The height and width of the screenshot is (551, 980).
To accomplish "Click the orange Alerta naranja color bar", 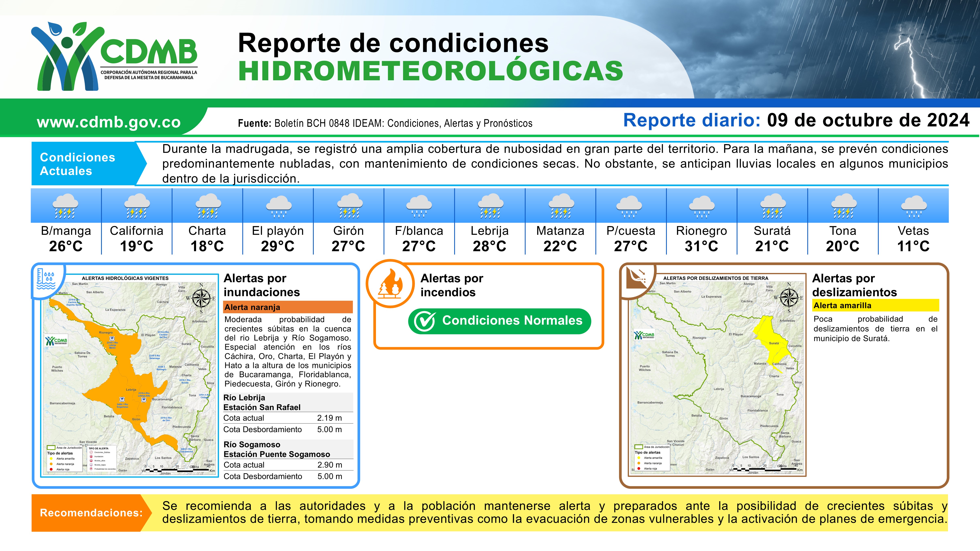I will point(288,307).
